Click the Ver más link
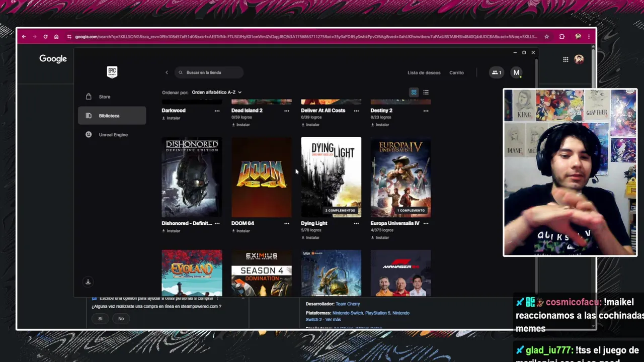The height and width of the screenshot is (362, 644). pos(333,320)
